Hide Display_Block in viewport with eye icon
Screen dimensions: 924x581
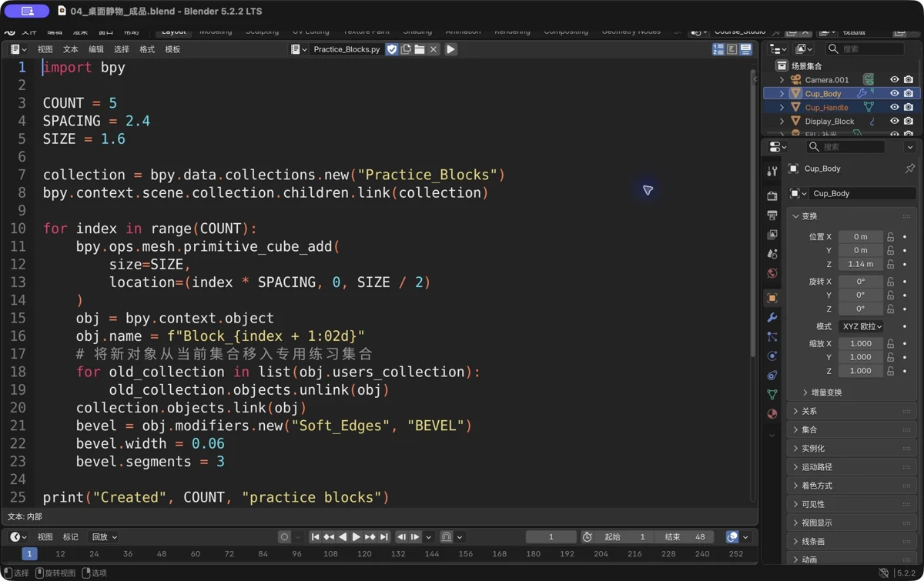click(x=895, y=122)
